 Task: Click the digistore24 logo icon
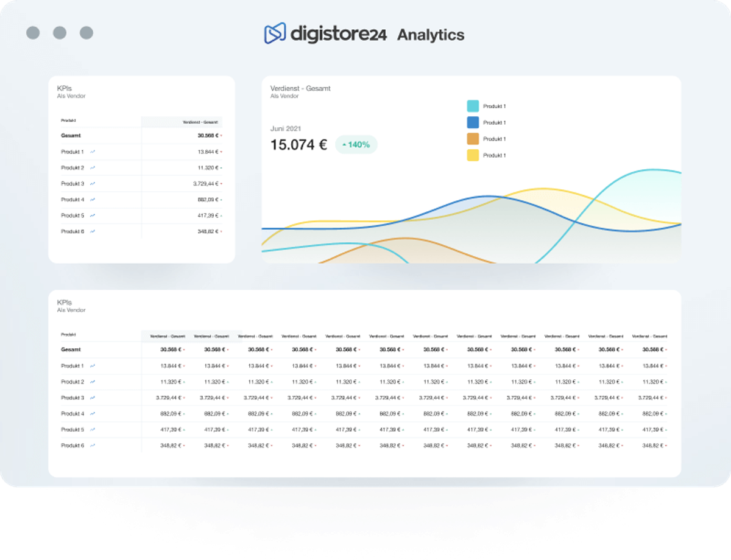(275, 33)
